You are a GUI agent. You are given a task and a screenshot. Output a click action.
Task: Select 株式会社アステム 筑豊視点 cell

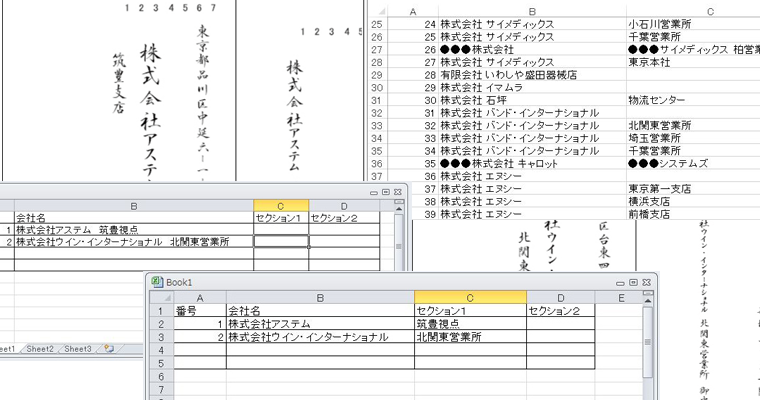[x=134, y=230]
